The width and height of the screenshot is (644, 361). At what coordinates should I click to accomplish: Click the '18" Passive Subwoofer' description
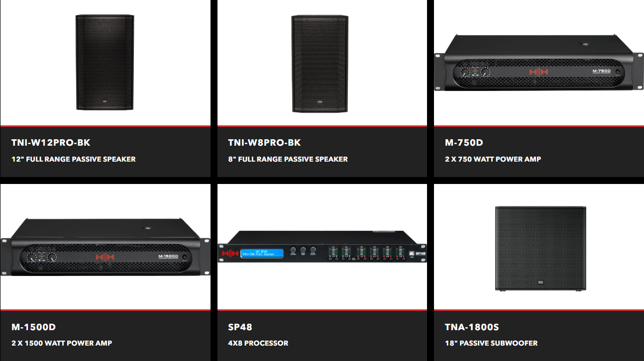[491, 343]
